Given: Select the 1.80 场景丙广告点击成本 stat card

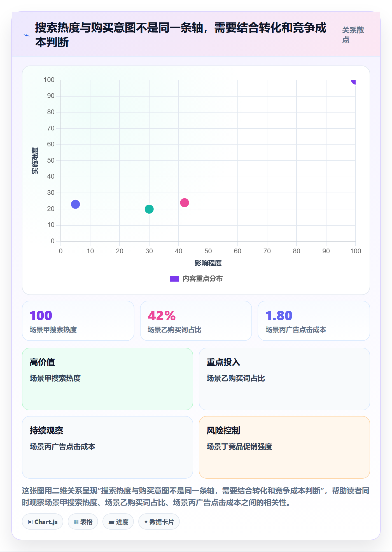Looking at the screenshot, I should (x=314, y=321).
